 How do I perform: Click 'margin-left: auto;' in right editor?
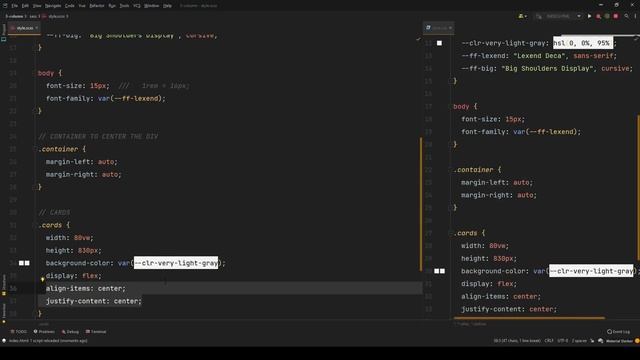(x=497, y=182)
